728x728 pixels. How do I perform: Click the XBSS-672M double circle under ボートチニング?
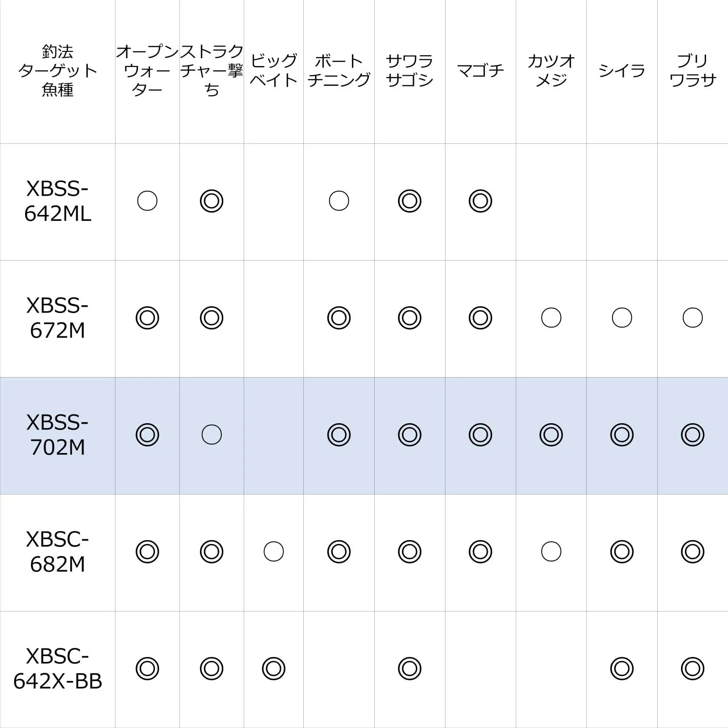click(x=339, y=318)
